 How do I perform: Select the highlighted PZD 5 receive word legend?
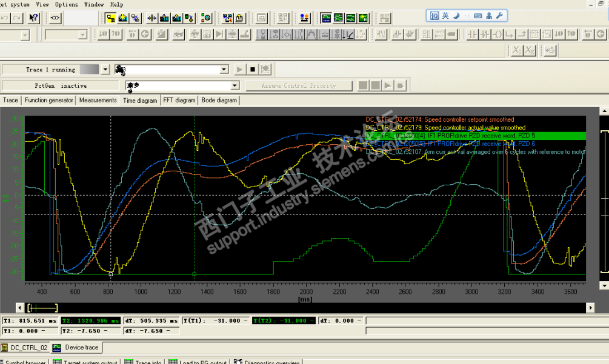pyautogui.click(x=475, y=136)
